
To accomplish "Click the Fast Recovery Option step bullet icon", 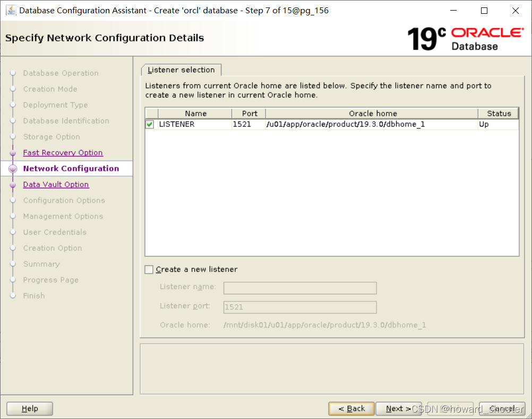I will [x=13, y=153].
